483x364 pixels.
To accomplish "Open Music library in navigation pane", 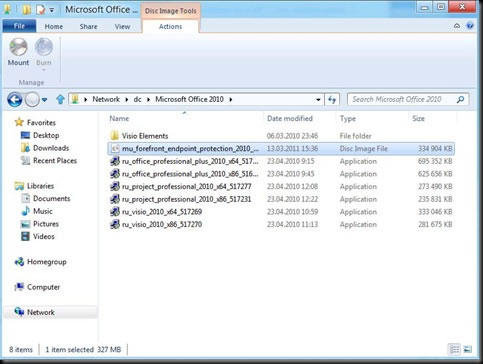I will [x=43, y=211].
